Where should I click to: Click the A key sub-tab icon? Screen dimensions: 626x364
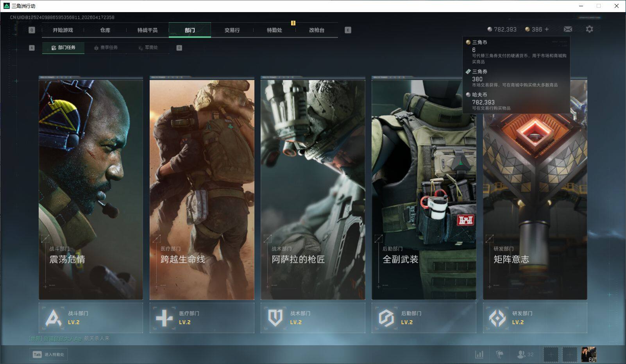[x=32, y=48]
